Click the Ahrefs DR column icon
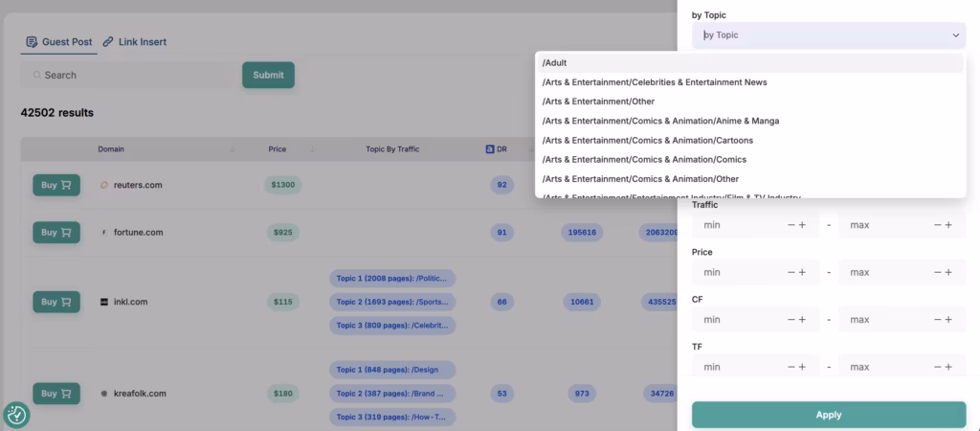This screenshot has width=980, height=431. click(x=489, y=149)
